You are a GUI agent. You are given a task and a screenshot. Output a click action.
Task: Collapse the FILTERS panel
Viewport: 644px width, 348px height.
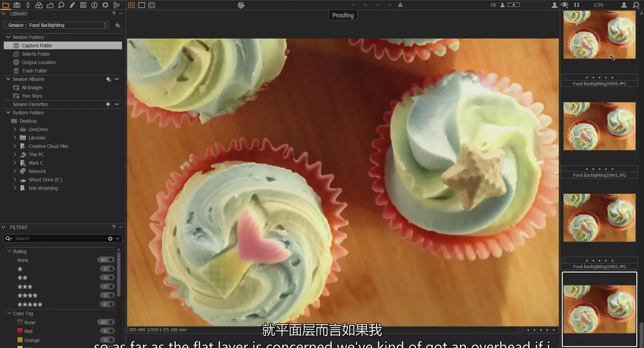4,227
